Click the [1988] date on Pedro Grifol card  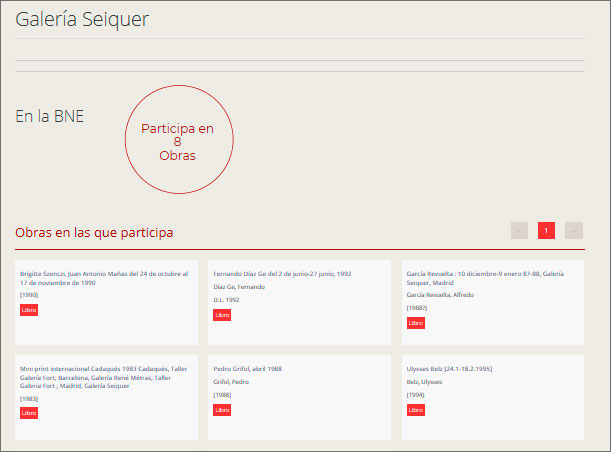point(222,395)
